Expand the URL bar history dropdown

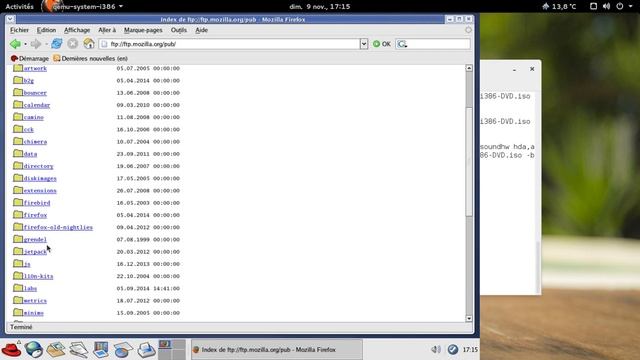364,44
